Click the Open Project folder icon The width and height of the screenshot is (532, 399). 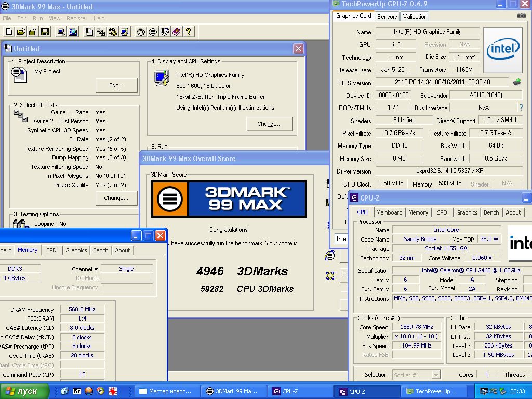[x=21, y=32]
